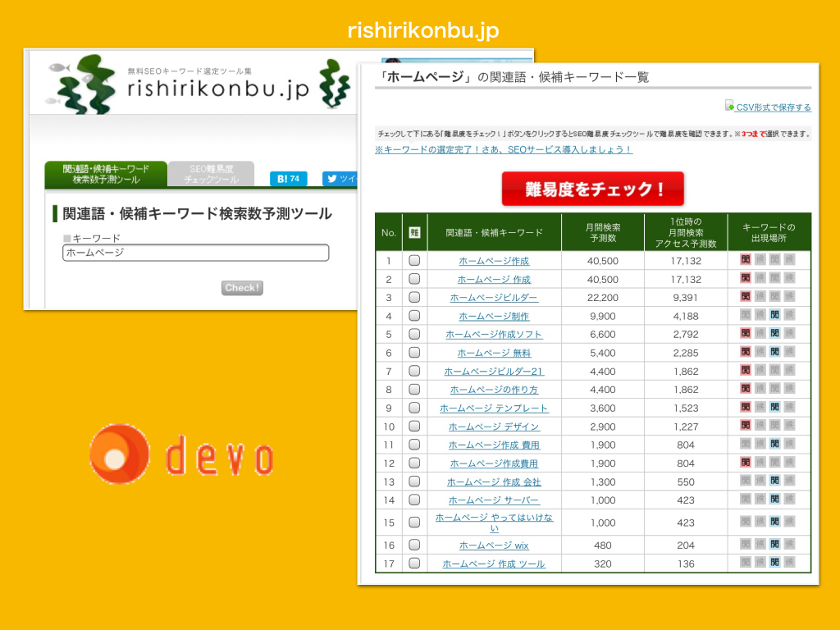The height and width of the screenshot is (630, 840).
Task: Open the ホームページ 作成 会社 link
Action: pyautogui.click(x=494, y=482)
